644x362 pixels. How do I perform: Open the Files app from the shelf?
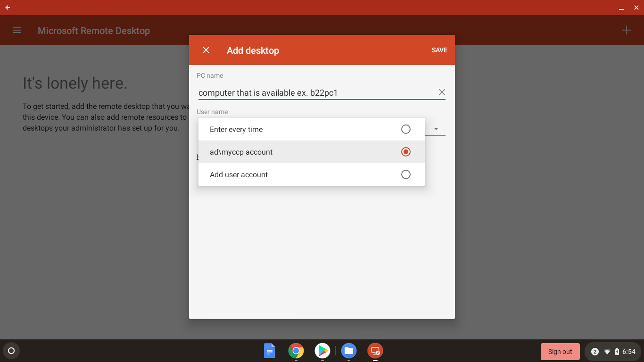pyautogui.click(x=349, y=351)
